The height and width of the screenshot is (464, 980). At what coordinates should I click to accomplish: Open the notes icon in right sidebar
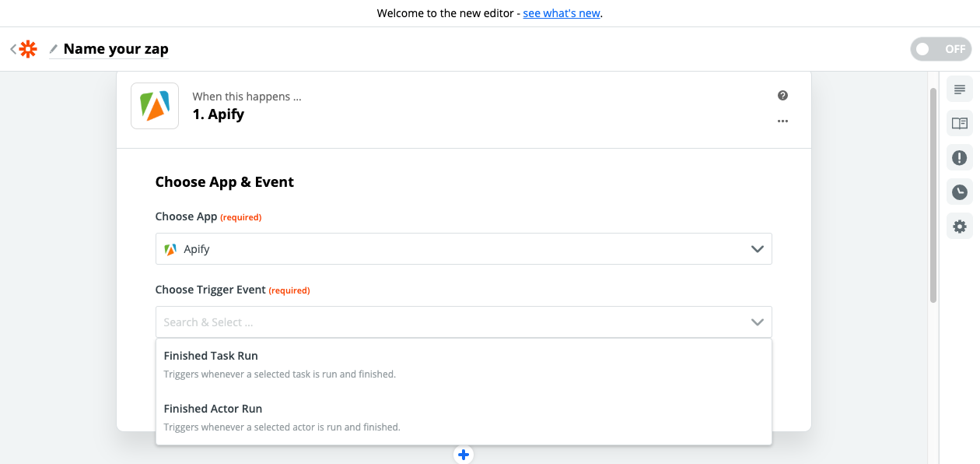(x=960, y=89)
